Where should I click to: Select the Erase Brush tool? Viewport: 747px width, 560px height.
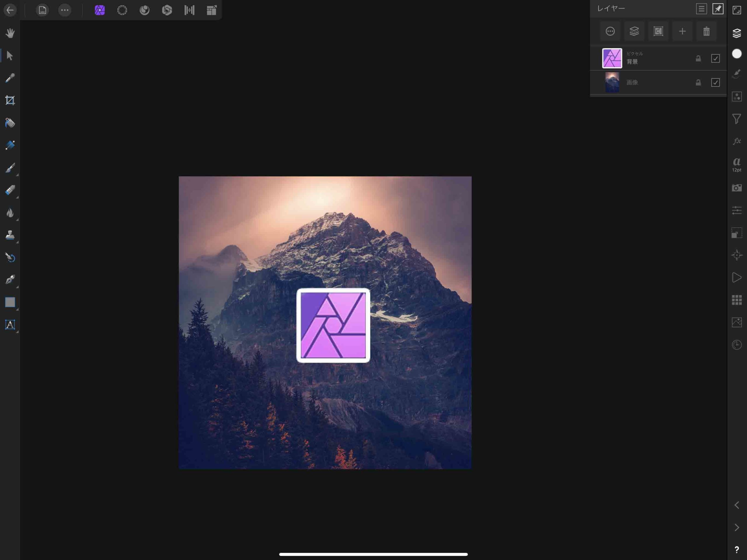[10, 190]
